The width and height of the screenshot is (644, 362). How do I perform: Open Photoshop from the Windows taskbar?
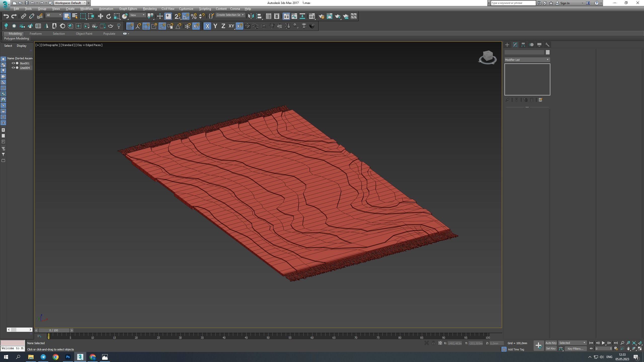coord(68,357)
